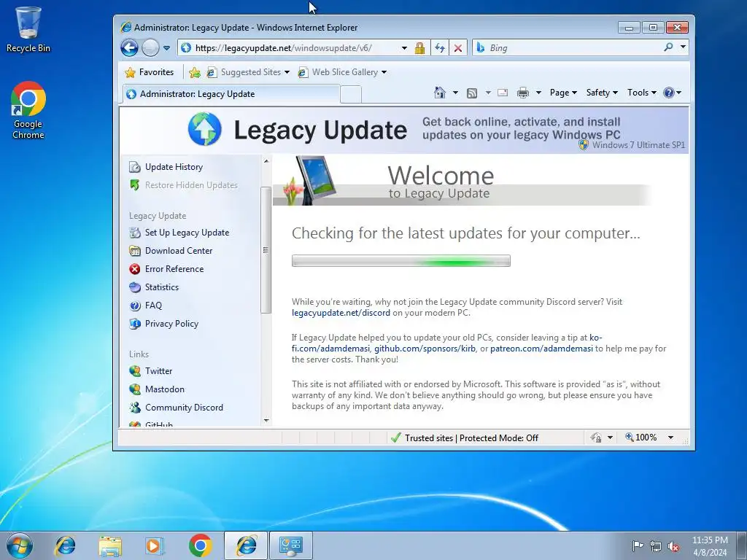Click the Add to Favorites Bar icon
The height and width of the screenshot is (560, 747).
194,72
